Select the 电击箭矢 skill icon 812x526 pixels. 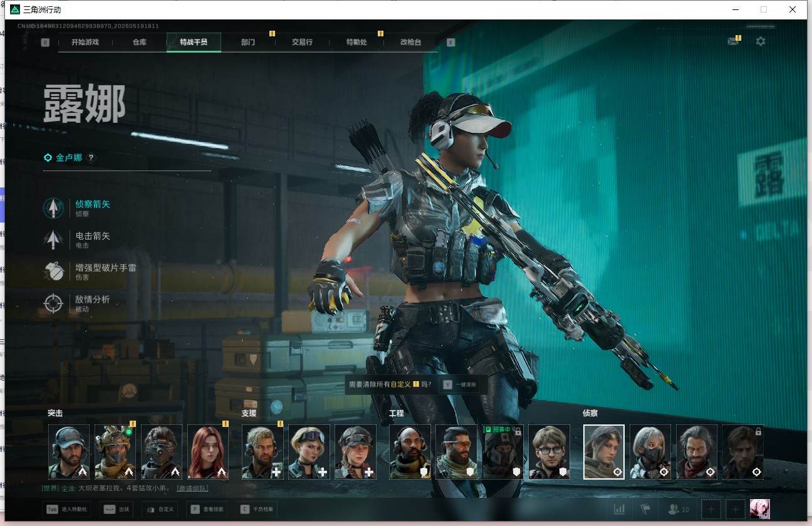53,239
